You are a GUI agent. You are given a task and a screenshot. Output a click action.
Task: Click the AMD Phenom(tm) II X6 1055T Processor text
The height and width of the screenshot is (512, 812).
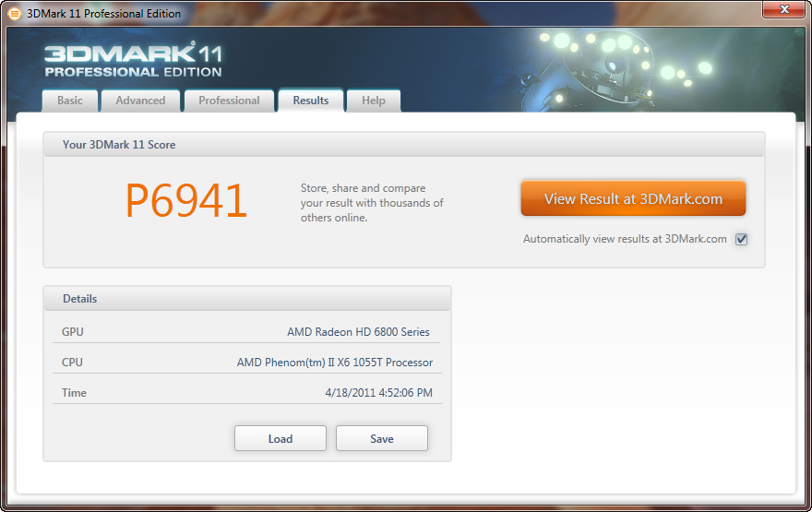coord(335,363)
